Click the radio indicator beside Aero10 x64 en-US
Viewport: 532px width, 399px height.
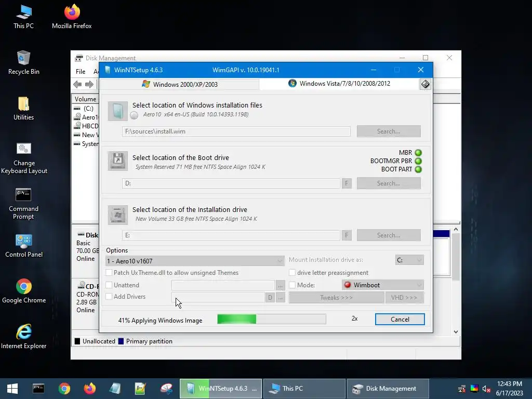pos(134,115)
